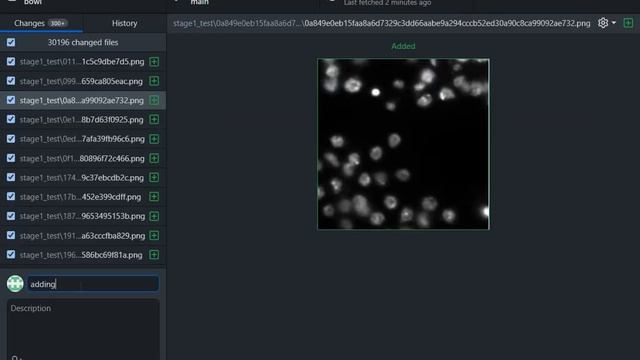Click added-status icon for 80896f72c466.png
The width and height of the screenshot is (640, 360).
154,158
